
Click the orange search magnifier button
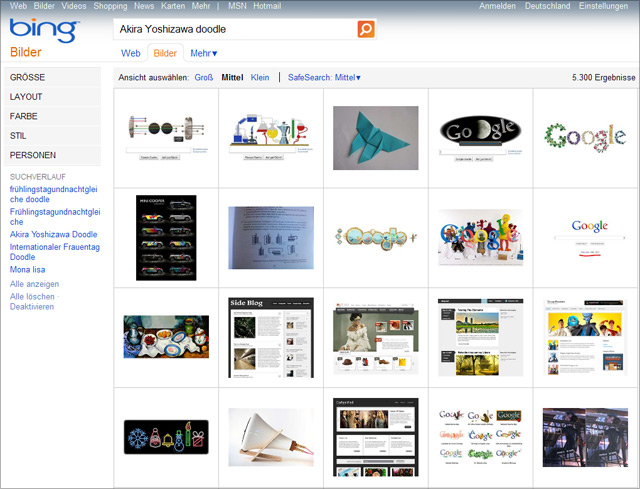366,29
